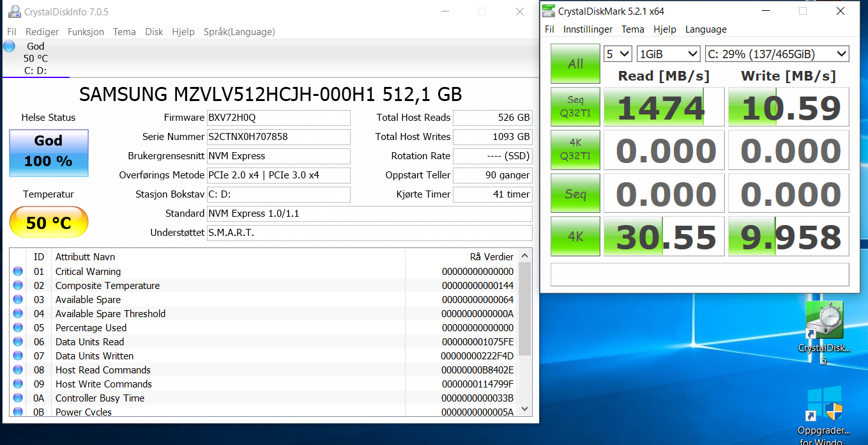The image size is (868, 445).
Task: Click the Understøttet field S.M.A.R.T.
Action: [370, 233]
